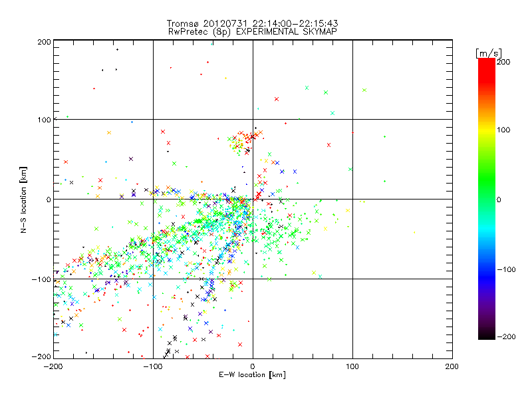Click the 'E-W location [km]' axis label
This screenshot has height=399, width=532.
(252, 375)
